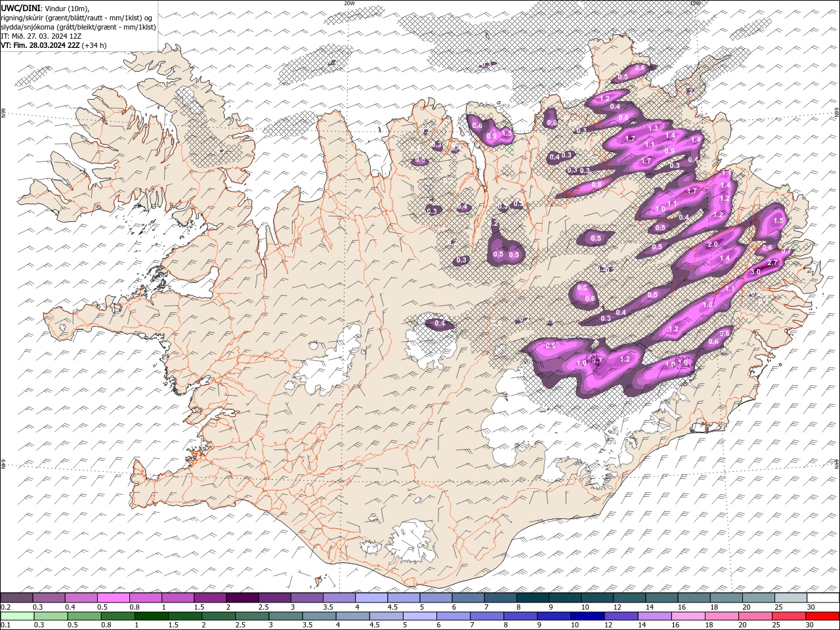The image size is (840, 630).
Task: Select the bright pink snow swatch between 0.5 and 0.8
Action: 114,597
